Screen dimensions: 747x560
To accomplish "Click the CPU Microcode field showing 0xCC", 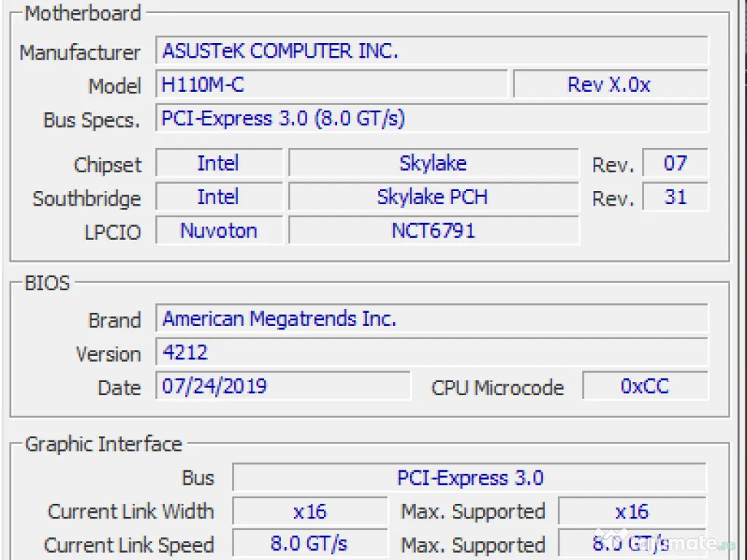I will pyautogui.click(x=645, y=386).
